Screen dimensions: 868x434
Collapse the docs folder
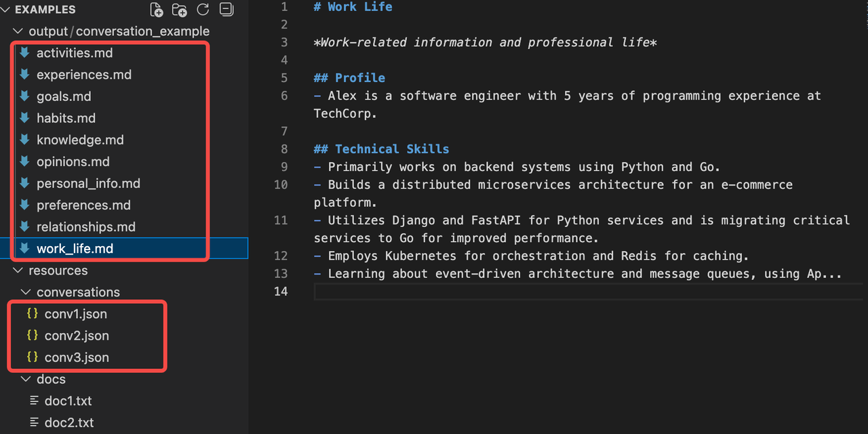(x=26, y=379)
